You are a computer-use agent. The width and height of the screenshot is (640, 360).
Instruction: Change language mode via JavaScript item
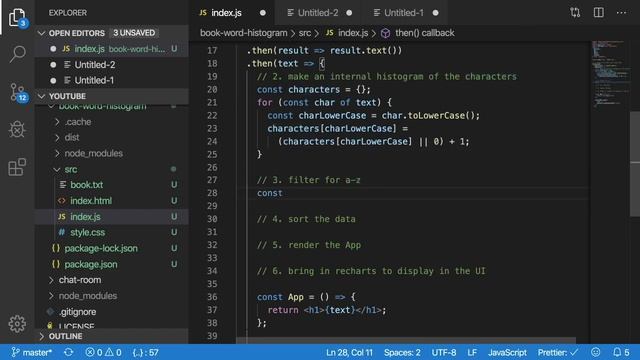click(x=507, y=352)
